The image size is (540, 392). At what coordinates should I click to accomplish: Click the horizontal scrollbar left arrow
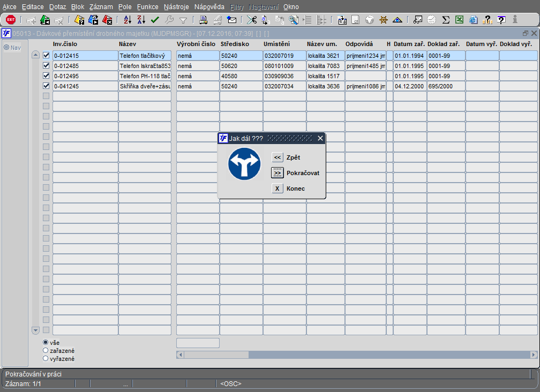tap(180, 355)
